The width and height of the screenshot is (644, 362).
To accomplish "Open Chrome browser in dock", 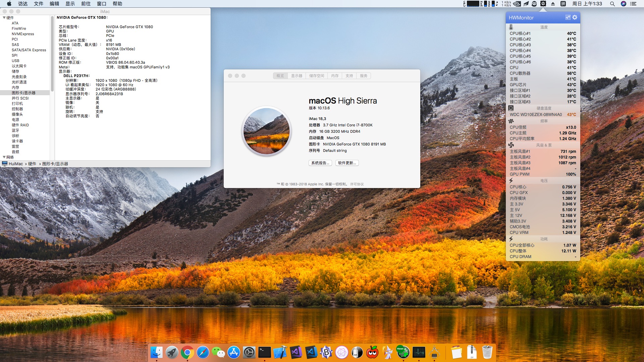I will pyautogui.click(x=187, y=352).
